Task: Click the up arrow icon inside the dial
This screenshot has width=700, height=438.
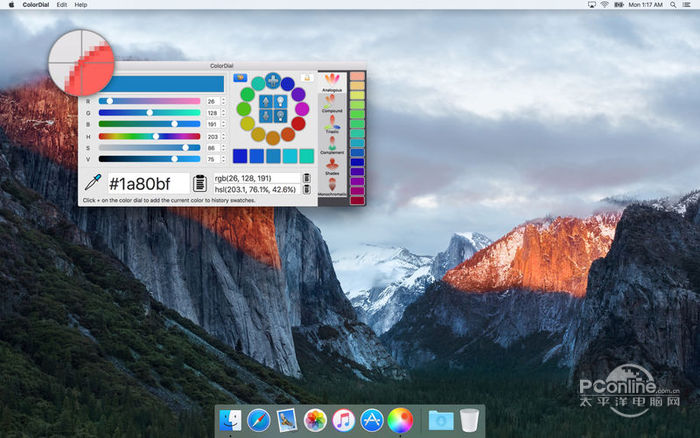Action: [266, 102]
